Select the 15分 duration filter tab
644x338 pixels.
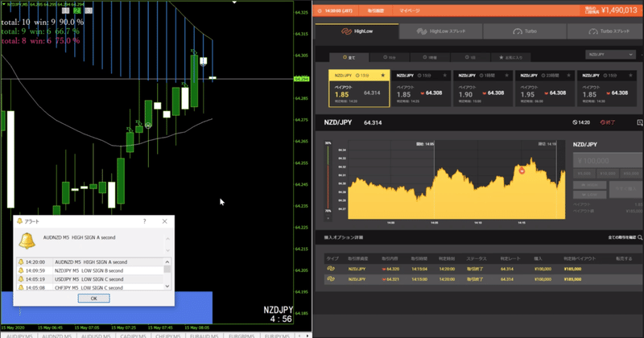point(390,57)
